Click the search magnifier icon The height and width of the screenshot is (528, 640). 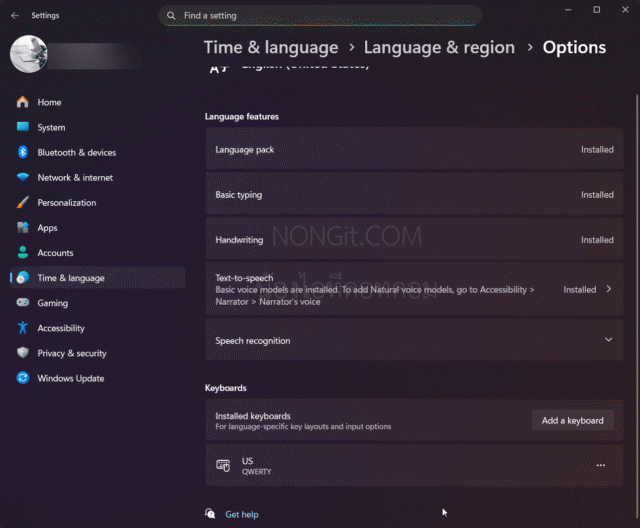tap(171, 16)
